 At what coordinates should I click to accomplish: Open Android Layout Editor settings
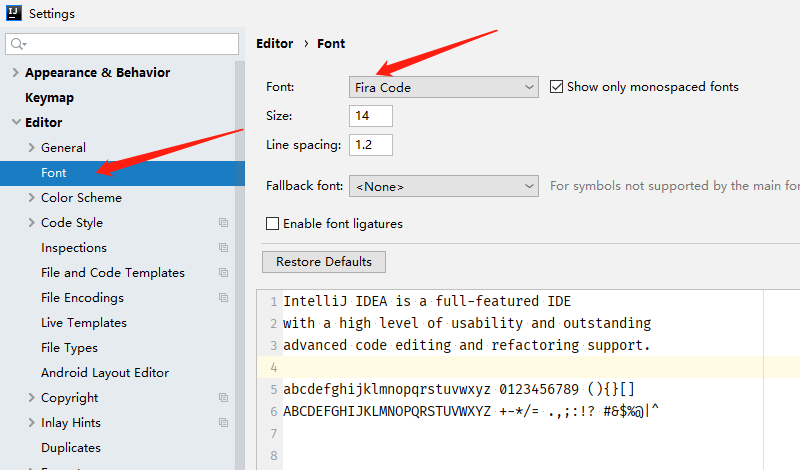tap(105, 373)
